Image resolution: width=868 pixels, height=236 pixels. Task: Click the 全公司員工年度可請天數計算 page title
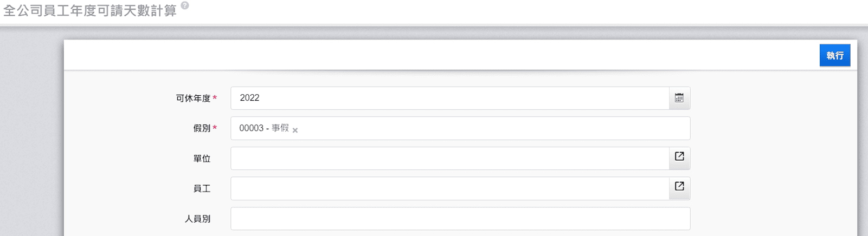point(90,11)
